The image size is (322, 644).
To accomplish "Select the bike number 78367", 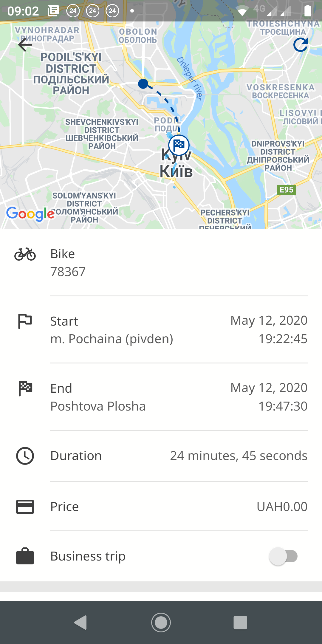I will pos(68,272).
